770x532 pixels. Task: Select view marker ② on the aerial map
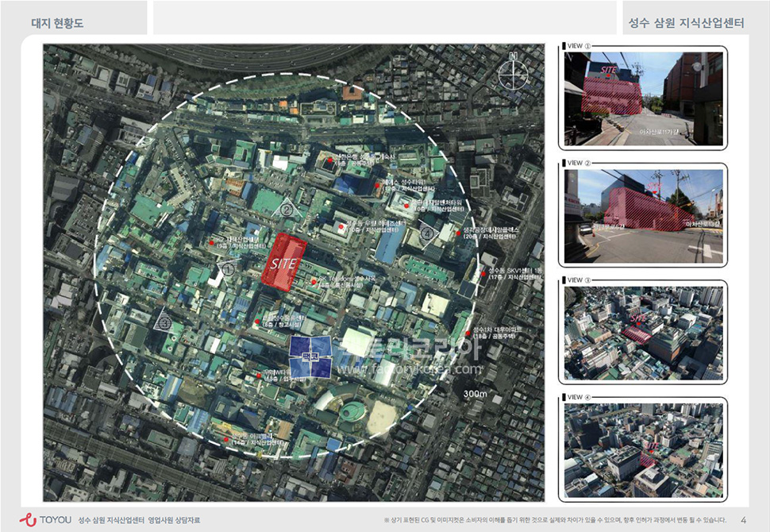[287, 209]
